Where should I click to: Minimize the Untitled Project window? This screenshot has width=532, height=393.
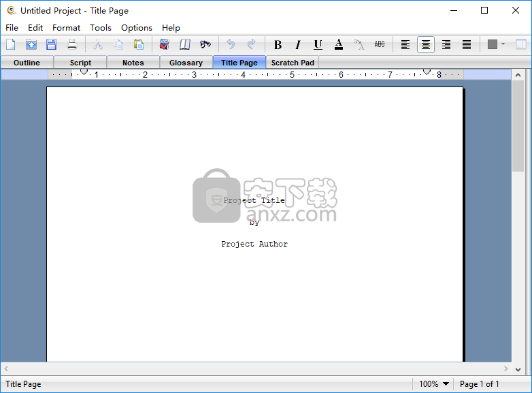[454, 10]
